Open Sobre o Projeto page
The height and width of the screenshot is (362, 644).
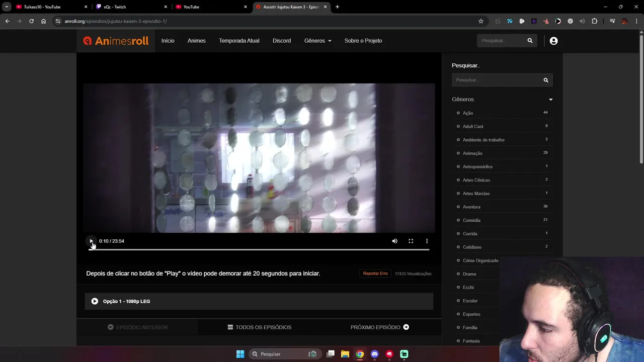point(363,41)
